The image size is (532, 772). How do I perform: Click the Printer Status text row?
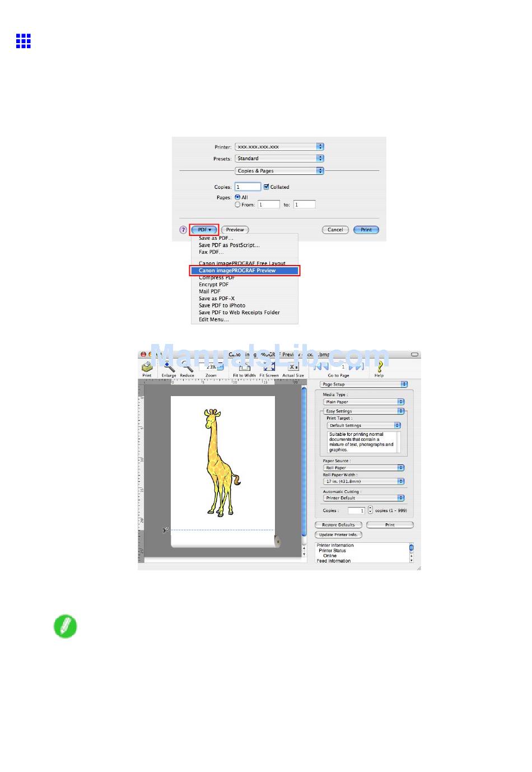(333, 551)
